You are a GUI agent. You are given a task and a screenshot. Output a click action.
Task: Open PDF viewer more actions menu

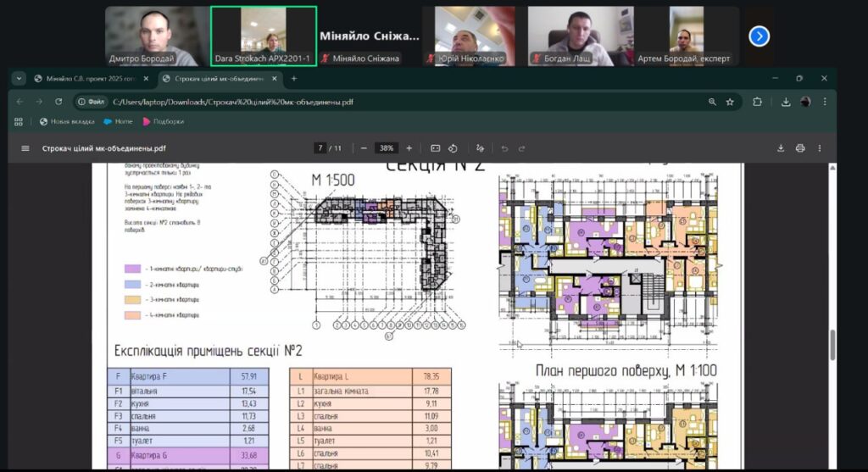(x=821, y=148)
